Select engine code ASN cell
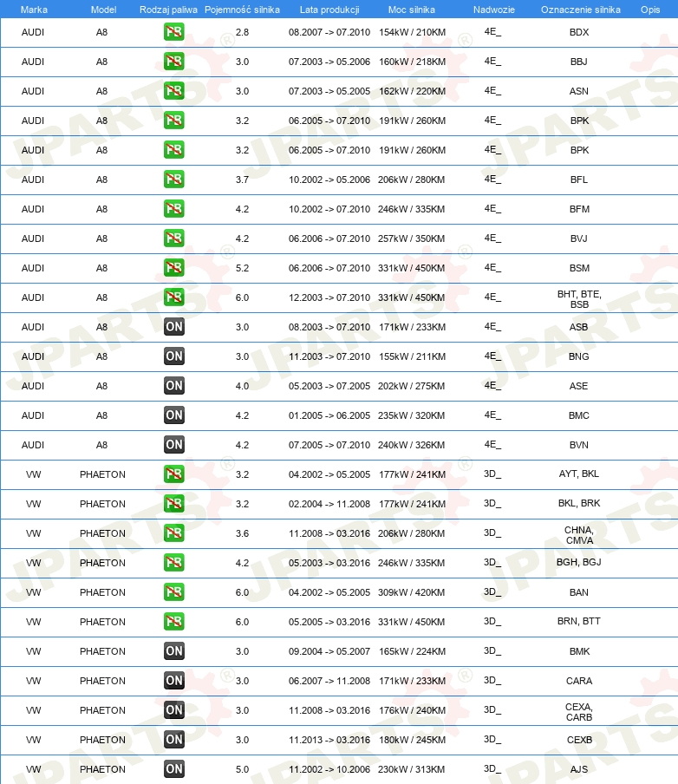678x784 pixels. tap(579, 91)
